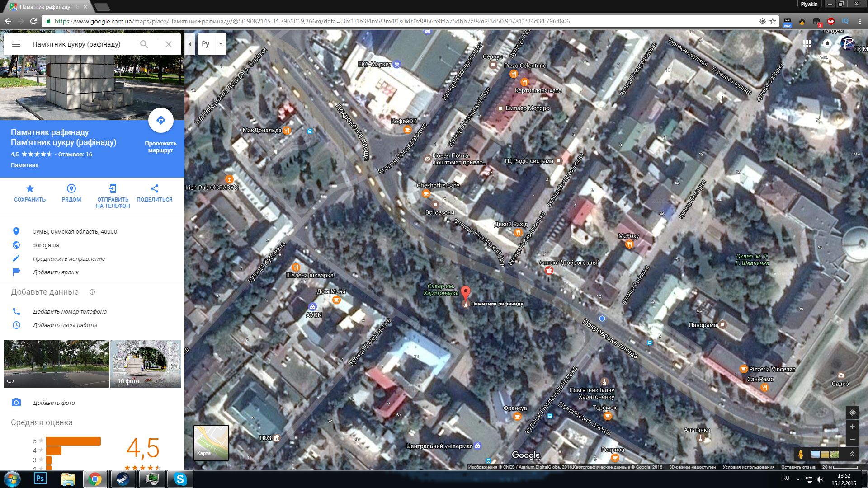Screen dimensions: 868x488
Task: Click the blue directions arrow button
Action: click(x=161, y=120)
